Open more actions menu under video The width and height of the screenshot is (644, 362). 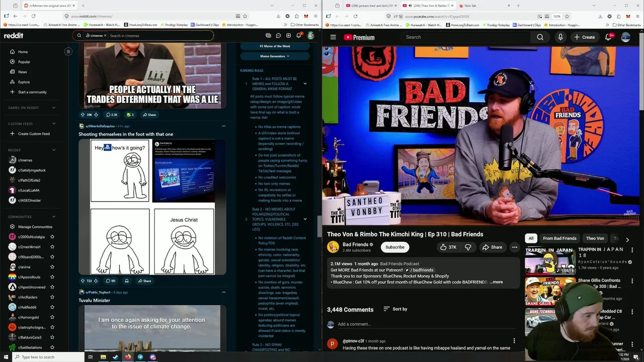pos(514,247)
